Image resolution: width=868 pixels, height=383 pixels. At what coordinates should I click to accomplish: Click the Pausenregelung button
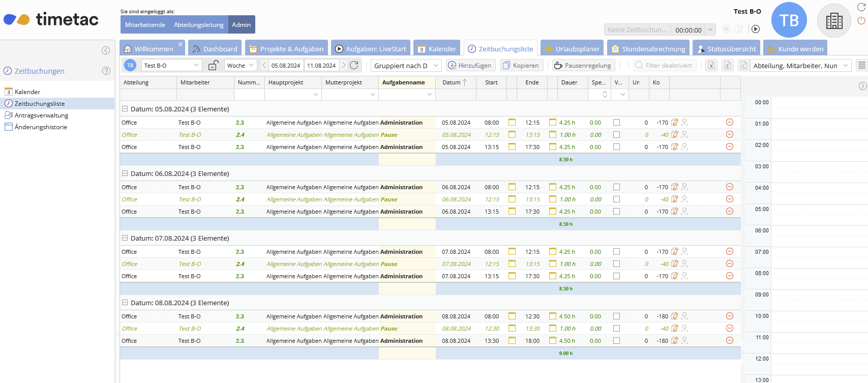tap(583, 65)
